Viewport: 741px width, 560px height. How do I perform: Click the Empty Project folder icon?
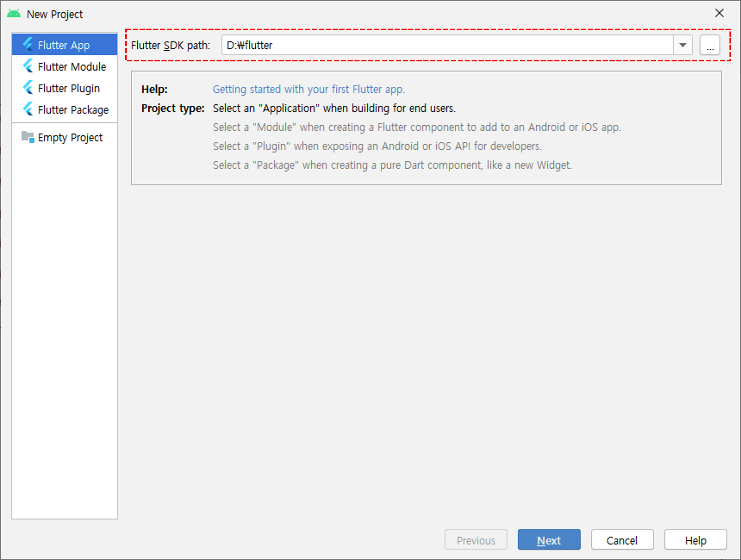pyautogui.click(x=28, y=137)
